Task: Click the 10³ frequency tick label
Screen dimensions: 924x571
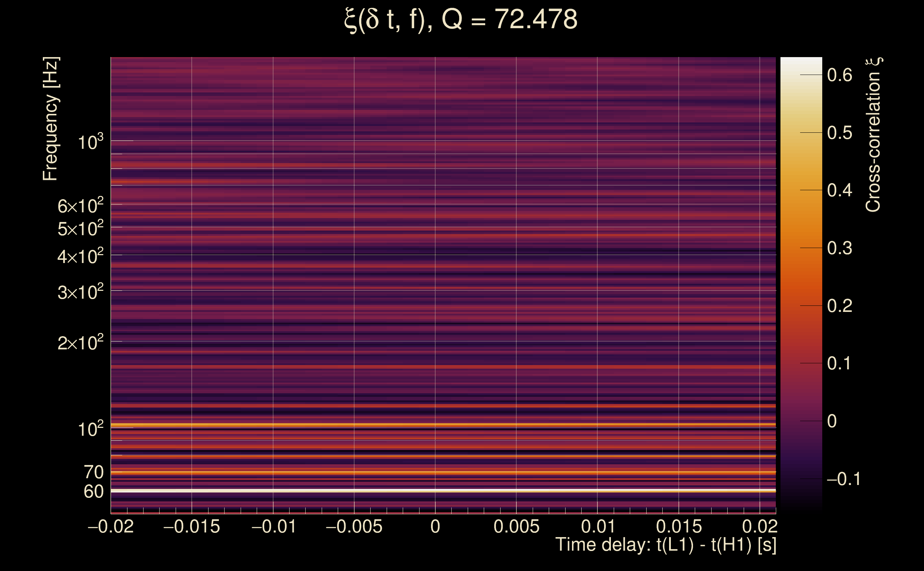Action: pos(90,142)
